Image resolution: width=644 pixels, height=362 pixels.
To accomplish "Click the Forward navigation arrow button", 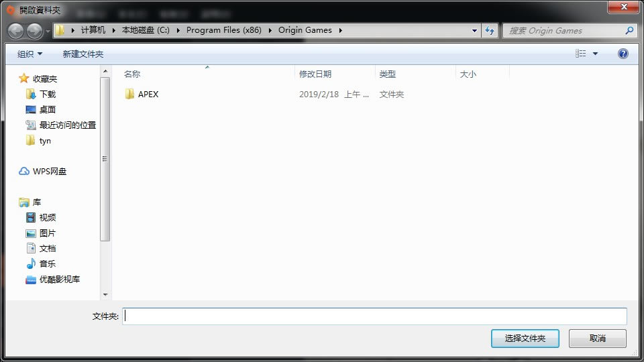I will 34,31.
